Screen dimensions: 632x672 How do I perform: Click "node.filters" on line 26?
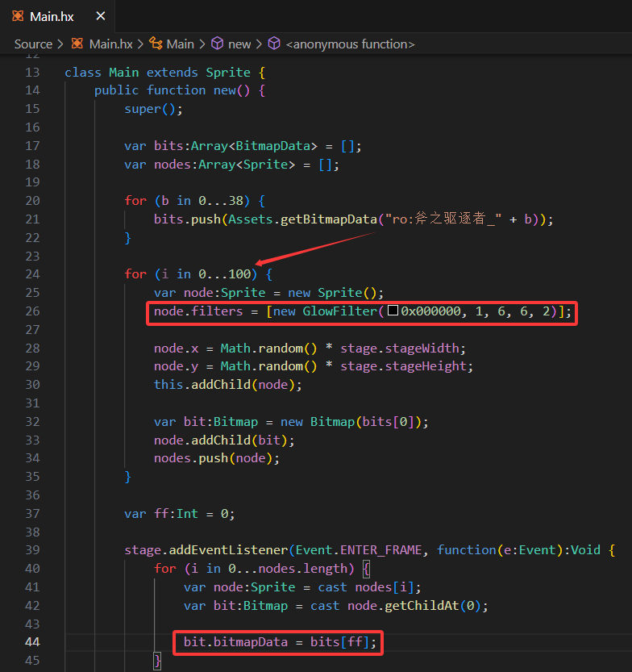[198, 311]
